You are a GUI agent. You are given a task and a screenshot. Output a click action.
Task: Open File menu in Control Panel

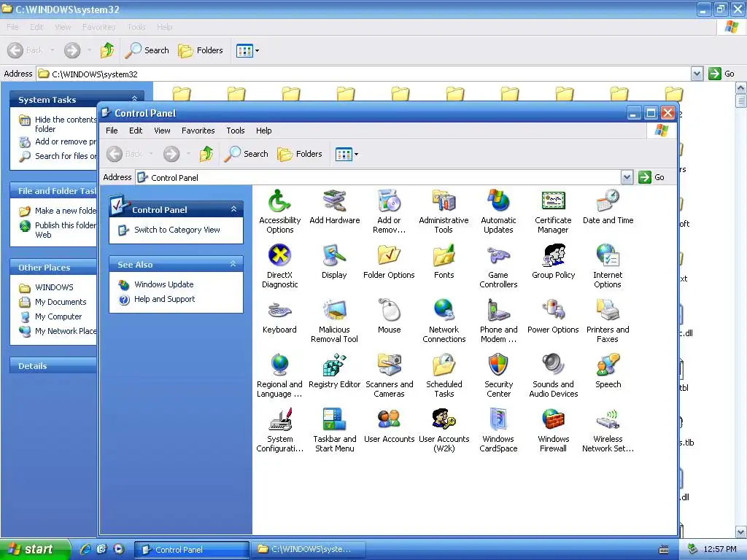[112, 131]
